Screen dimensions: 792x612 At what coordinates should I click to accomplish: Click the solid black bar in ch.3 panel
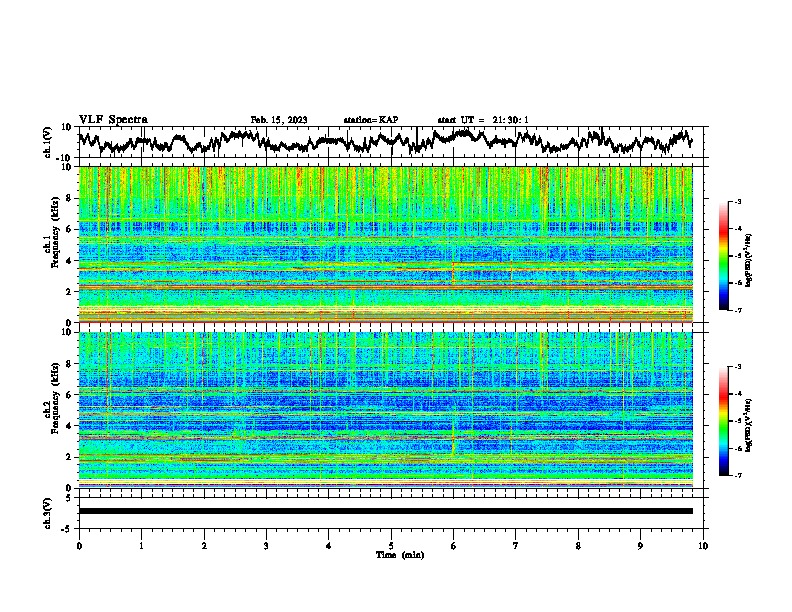coord(385,511)
